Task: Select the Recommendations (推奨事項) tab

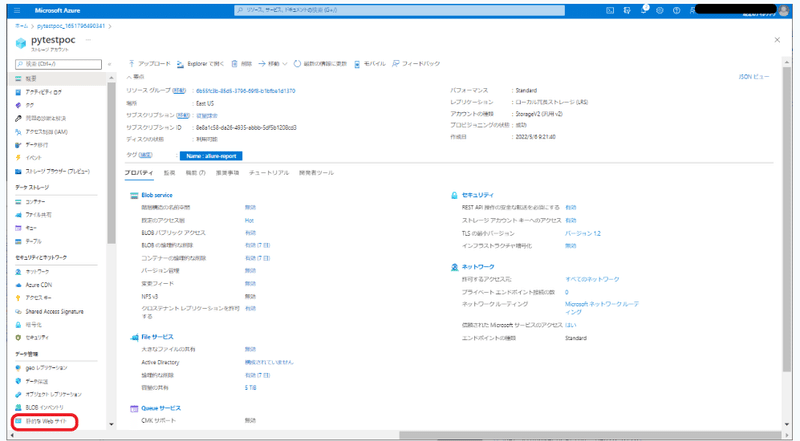Action: 228,173
